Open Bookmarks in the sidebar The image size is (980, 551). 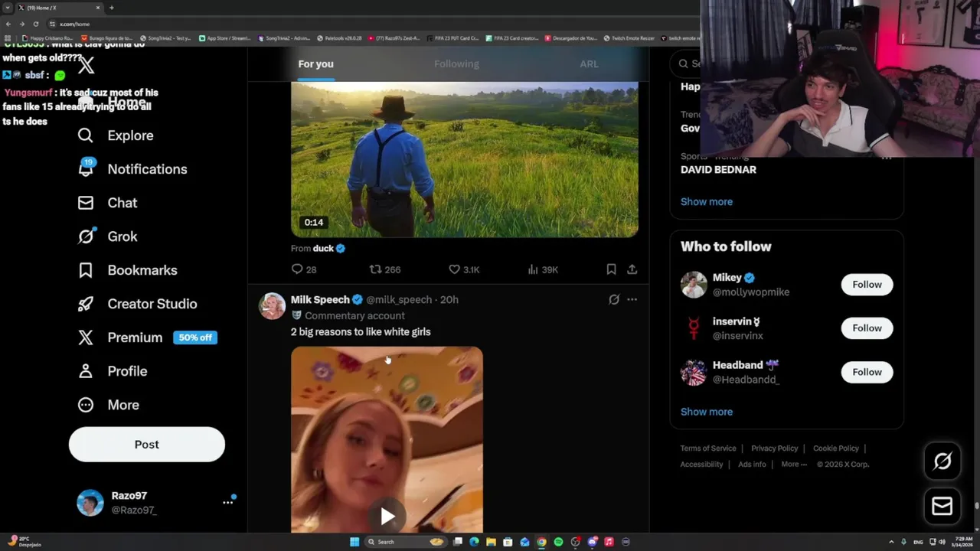point(127,270)
